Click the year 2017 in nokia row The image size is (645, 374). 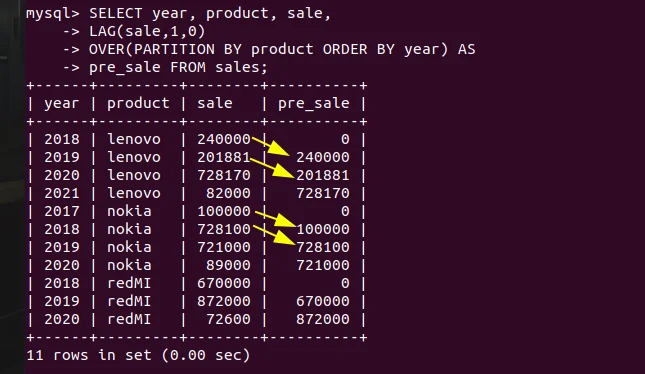(62, 211)
